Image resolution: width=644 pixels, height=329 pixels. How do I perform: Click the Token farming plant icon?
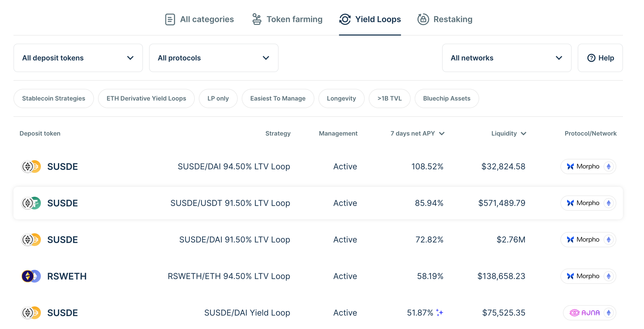click(x=257, y=19)
